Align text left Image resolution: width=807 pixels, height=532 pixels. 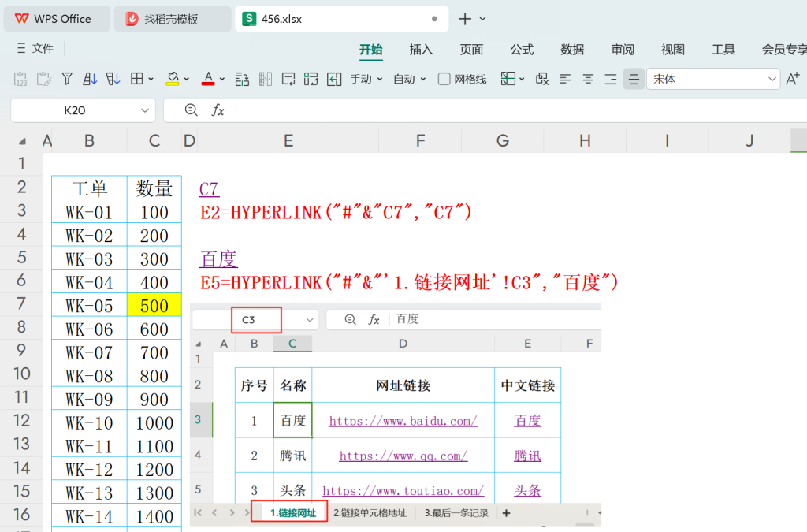click(565, 79)
